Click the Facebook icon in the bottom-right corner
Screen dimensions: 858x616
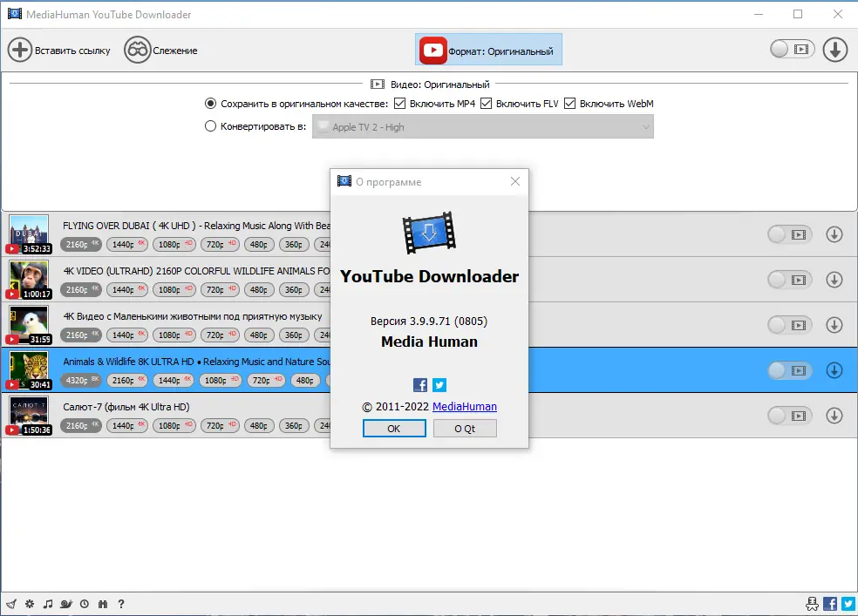click(830, 603)
